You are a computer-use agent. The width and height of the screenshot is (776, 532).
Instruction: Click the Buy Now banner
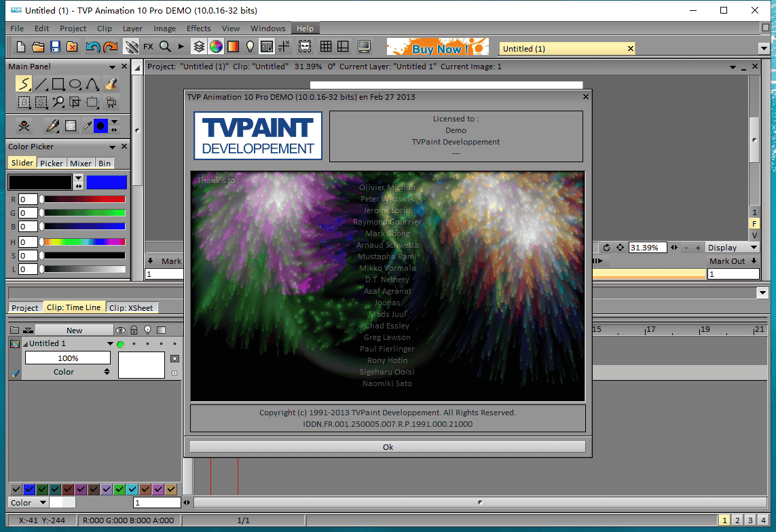pyautogui.click(x=437, y=46)
